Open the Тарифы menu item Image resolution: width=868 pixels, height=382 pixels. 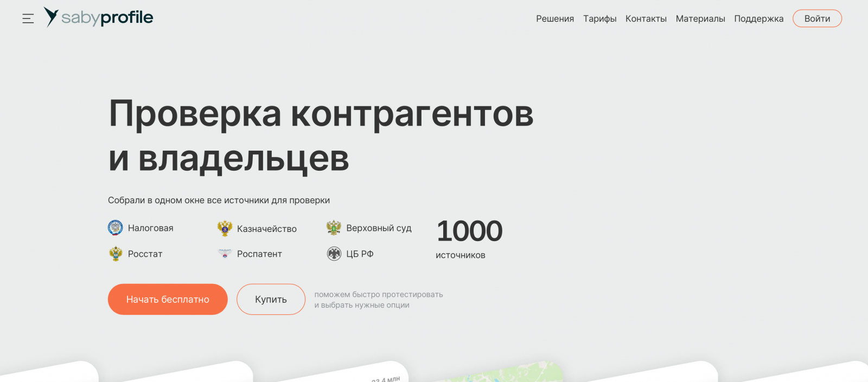coord(599,18)
